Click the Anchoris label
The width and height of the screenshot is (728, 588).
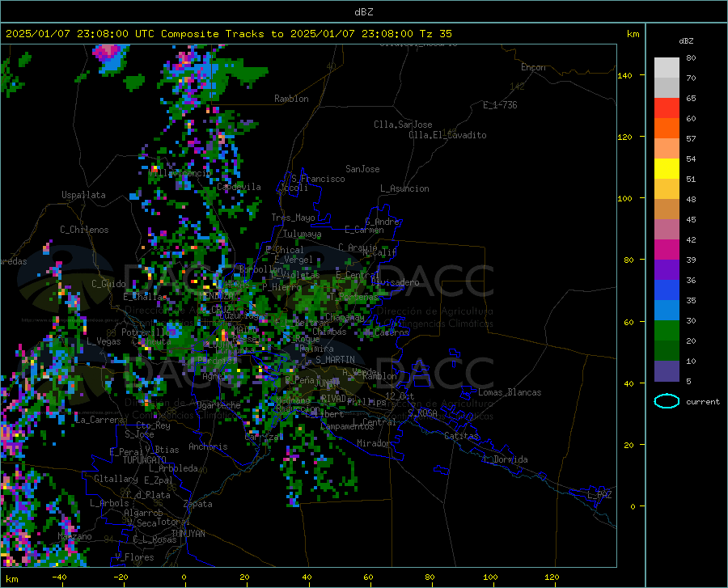208,446
